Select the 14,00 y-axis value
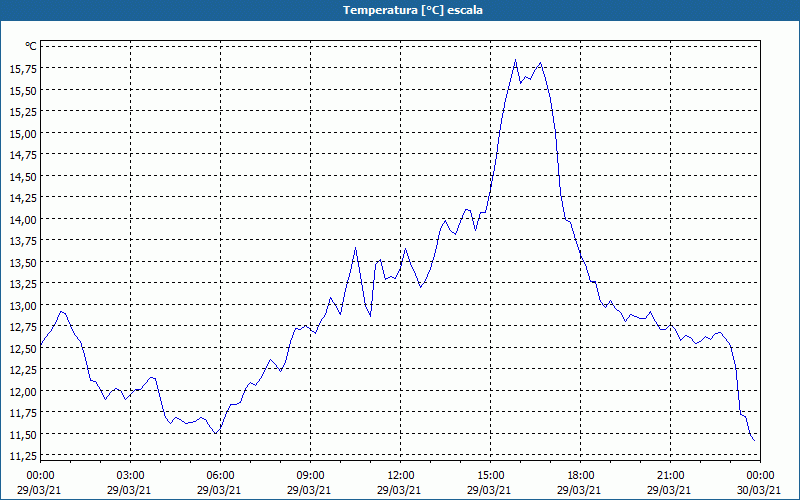This screenshot has height=500, width=800. coord(23,219)
